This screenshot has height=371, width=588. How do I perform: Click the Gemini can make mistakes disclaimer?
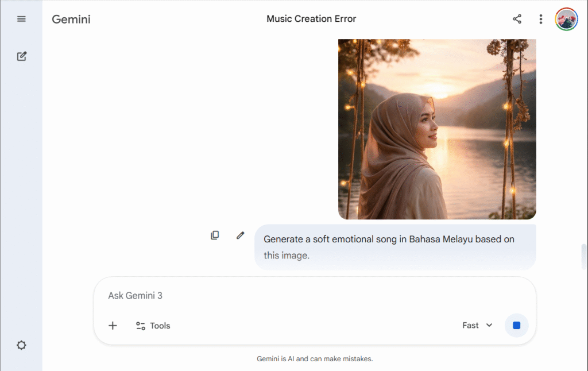pyautogui.click(x=315, y=359)
